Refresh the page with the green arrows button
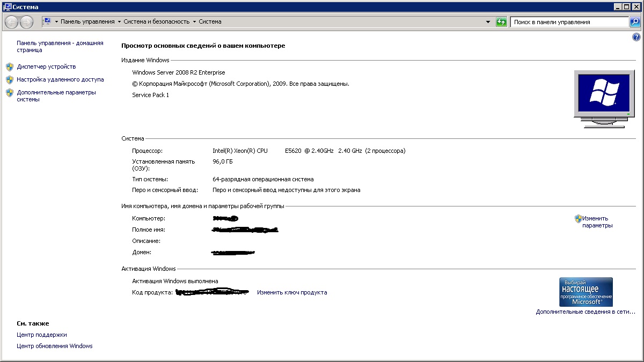The width and height of the screenshot is (644, 362). [501, 22]
